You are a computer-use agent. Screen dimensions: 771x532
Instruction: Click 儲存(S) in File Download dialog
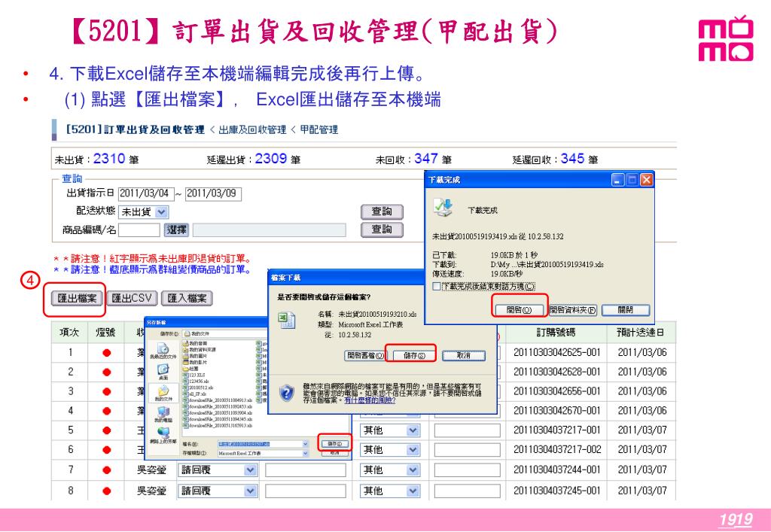413,356
